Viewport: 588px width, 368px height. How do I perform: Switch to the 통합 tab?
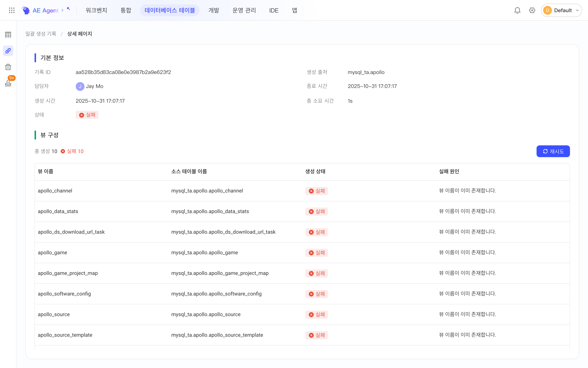point(126,10)
